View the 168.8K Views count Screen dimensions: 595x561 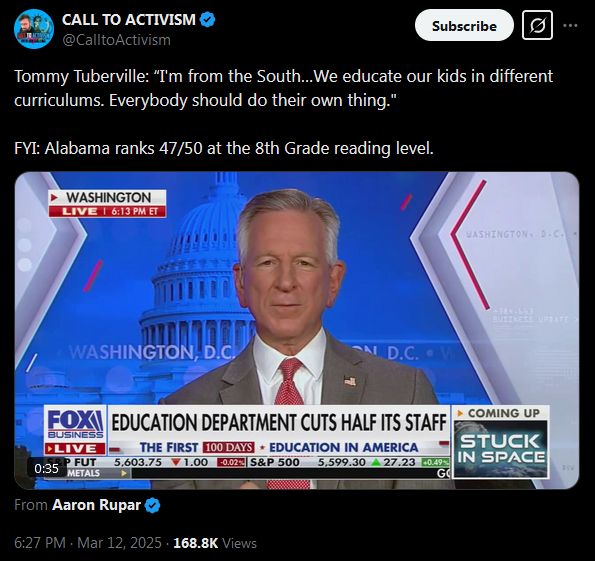(x=215, y=543)
